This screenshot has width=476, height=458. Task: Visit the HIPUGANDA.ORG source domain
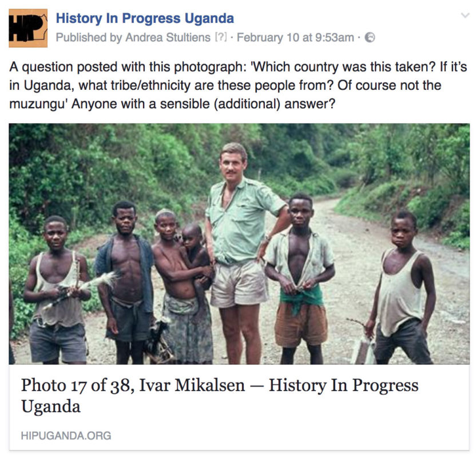66,436
